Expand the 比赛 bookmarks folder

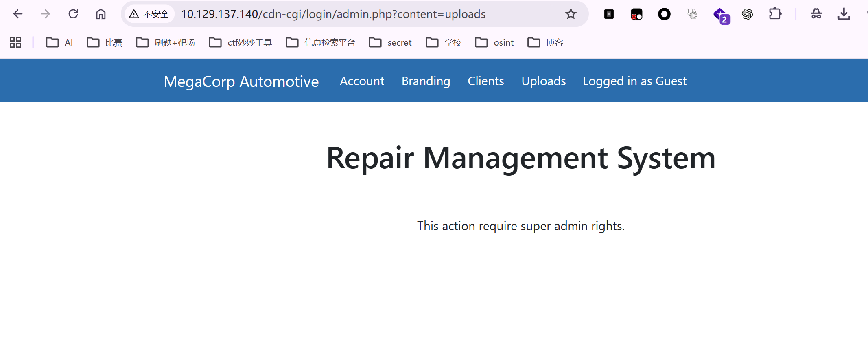click(105, 42)
